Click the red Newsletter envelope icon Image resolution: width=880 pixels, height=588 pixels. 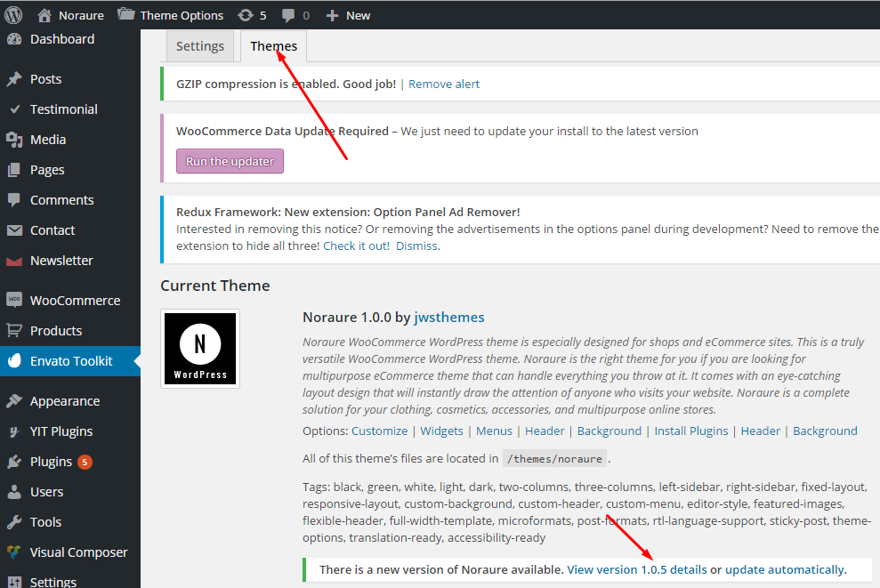14,261
